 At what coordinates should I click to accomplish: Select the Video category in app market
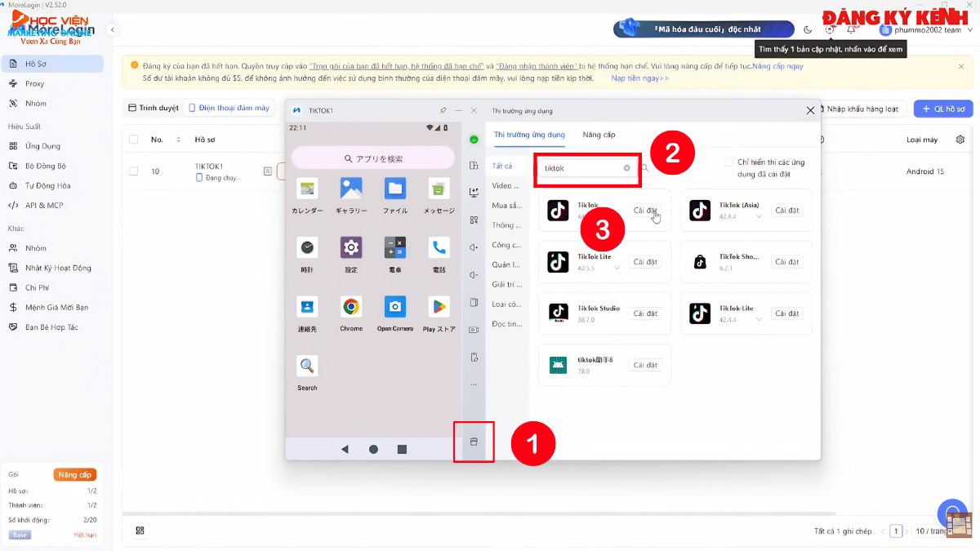(x=506, y=186)
